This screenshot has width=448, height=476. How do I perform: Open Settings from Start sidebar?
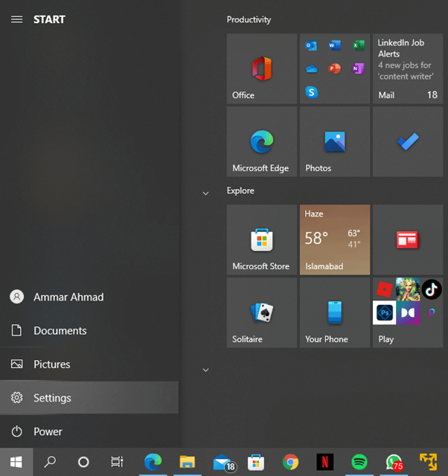52,398
